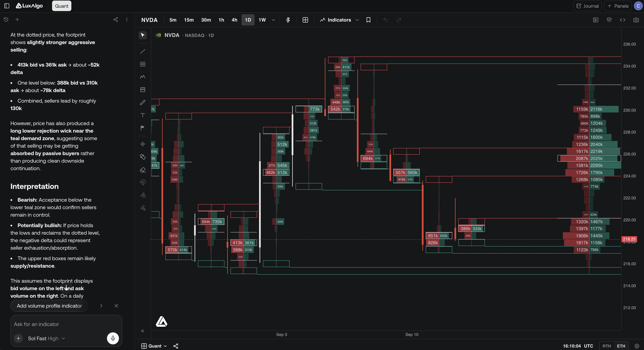The image size is (644, 350).
Task: Select the eraser tool
Action: [143, 170]
